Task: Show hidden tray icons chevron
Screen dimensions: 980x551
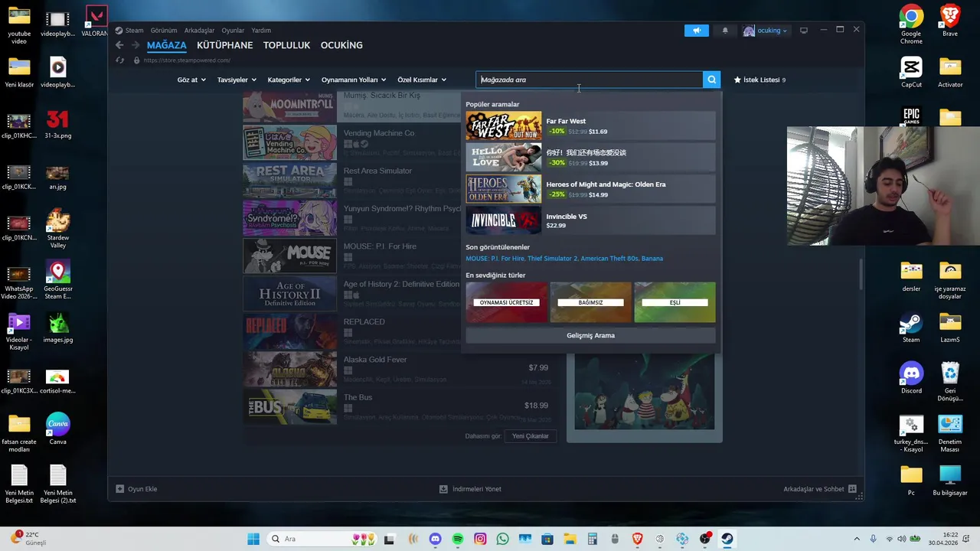Action: 856,539
